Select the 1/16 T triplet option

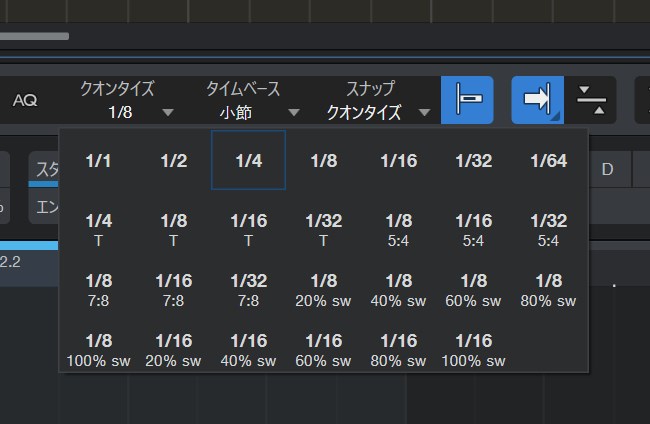pos(248,229)
